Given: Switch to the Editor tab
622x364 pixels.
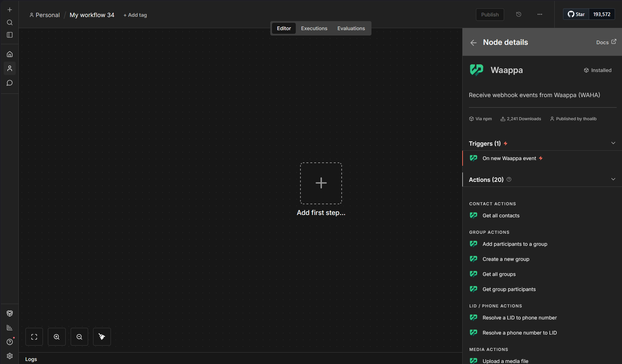Looking at the screenshot, I should [284, 28].
